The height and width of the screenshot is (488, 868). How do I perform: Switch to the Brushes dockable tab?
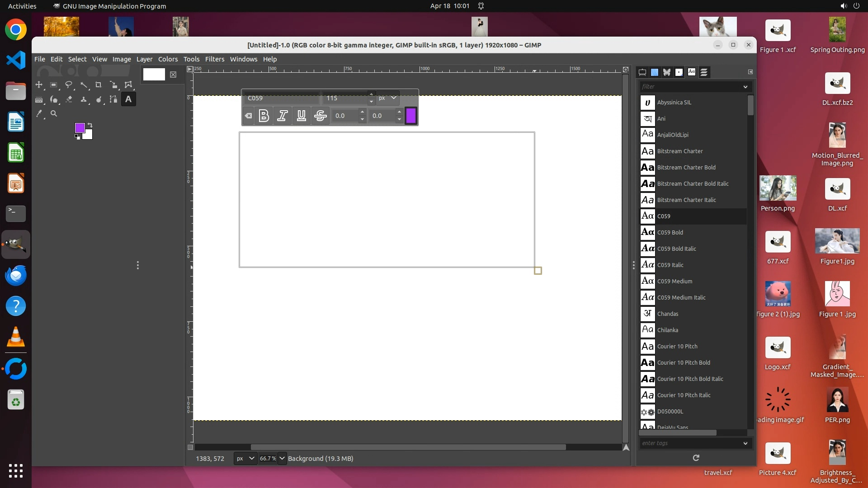click(x=679, y=72)
